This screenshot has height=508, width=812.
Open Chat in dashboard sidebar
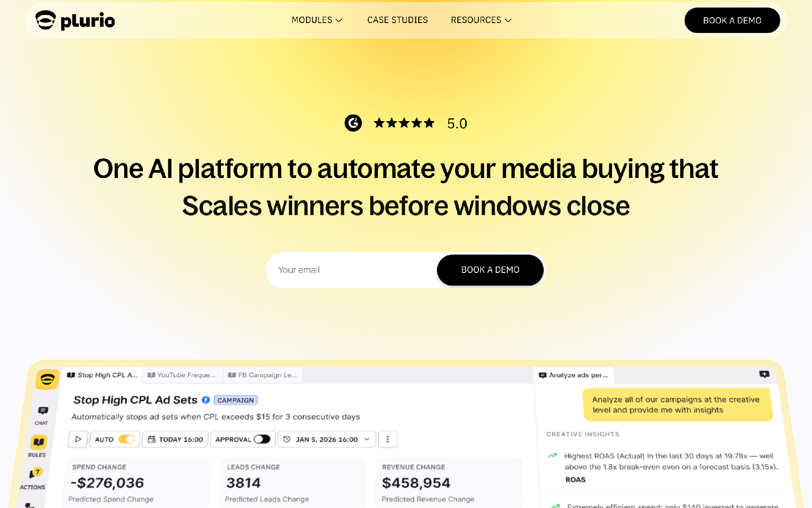point(42,415)
